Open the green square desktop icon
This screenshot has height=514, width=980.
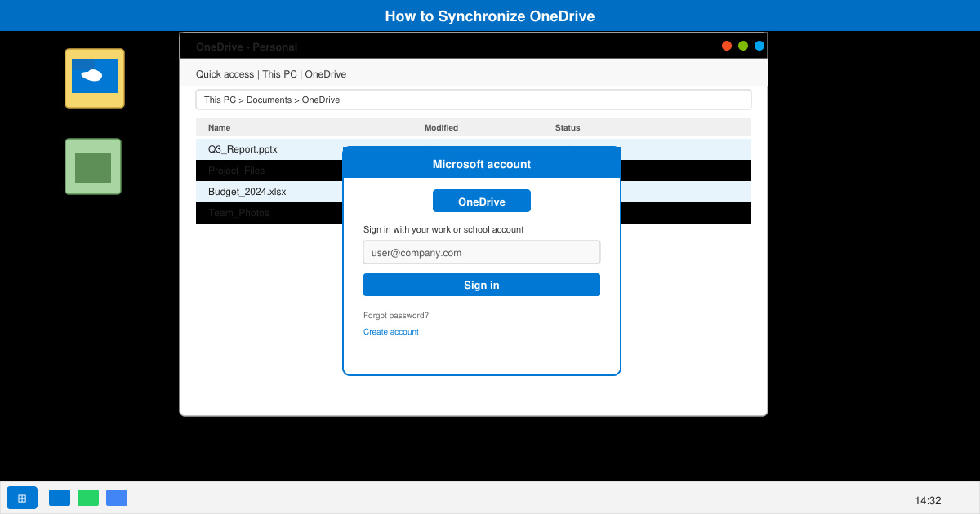93,166
